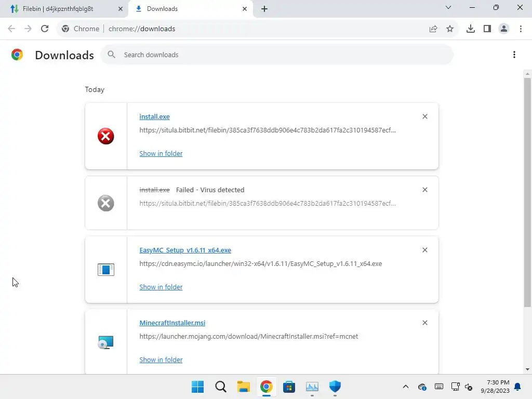Click the Chrome taskbar icon
This screenshot has height=399, width=532.
click(267, 387)
